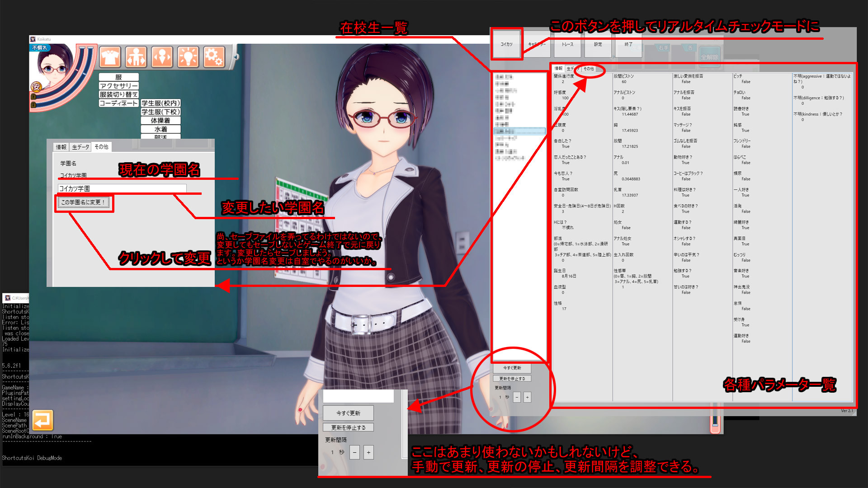The image size is (868, 488).
Task: Click minus button in enlarged bottom inset
Action: [x=355, y=452]
